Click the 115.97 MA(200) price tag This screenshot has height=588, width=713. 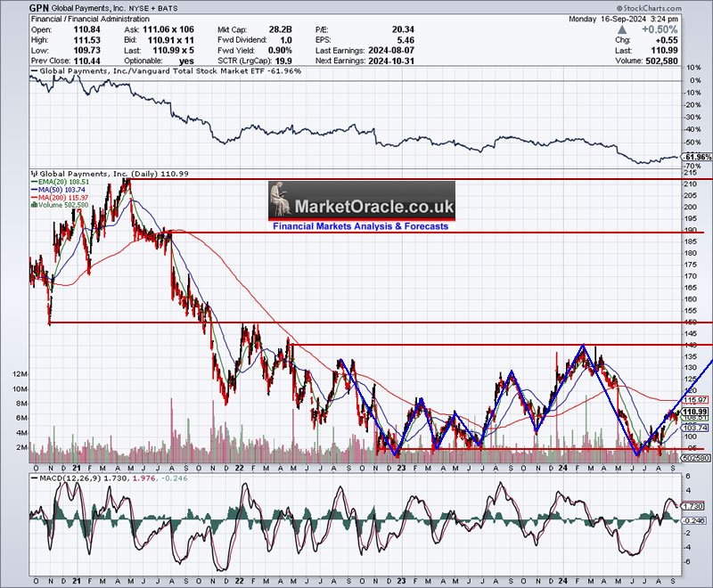tap(696, 400)
